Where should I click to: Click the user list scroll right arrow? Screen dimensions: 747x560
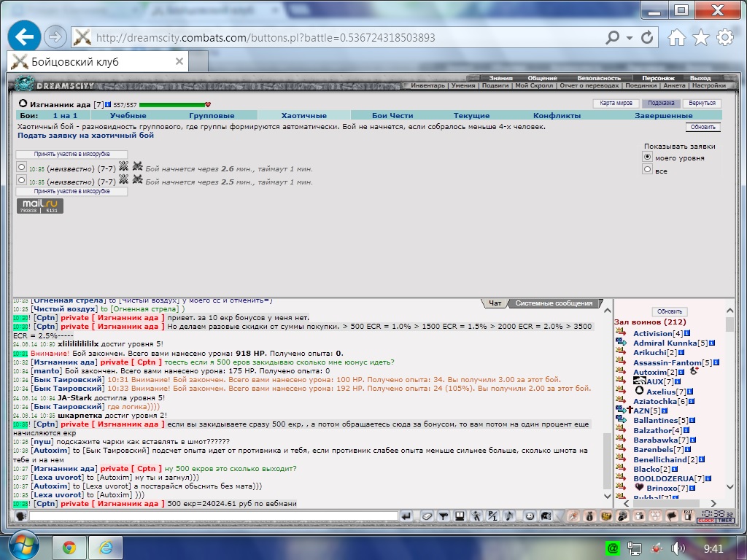(x=713, y=503)
